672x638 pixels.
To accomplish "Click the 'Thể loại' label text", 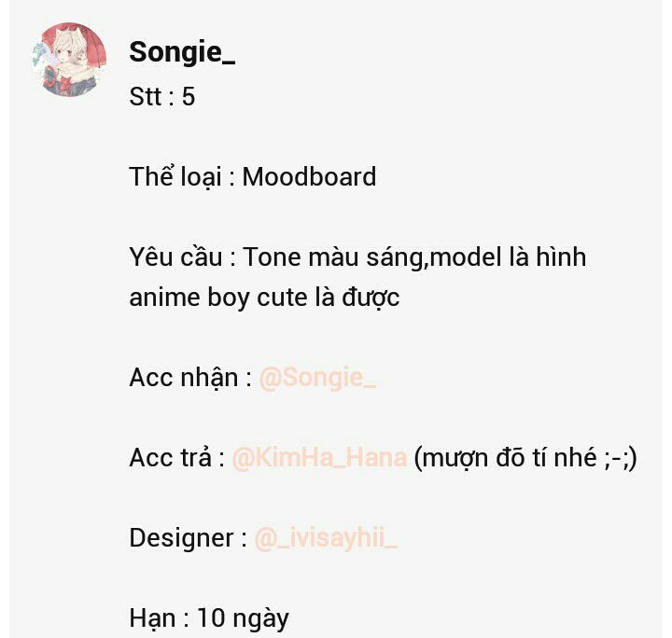I will coord(175,177).
